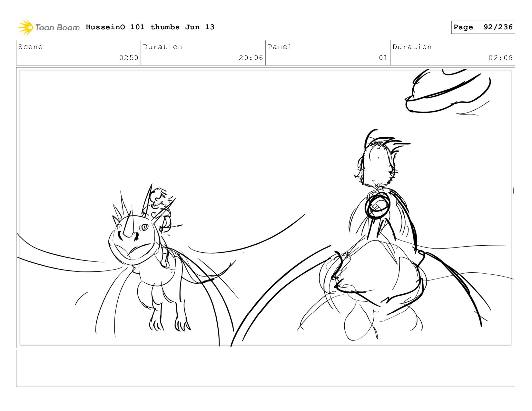Viewport: 532px width, 411px height.
Task: Click the scene duration value "20:06"
Action: click(251, 58)
